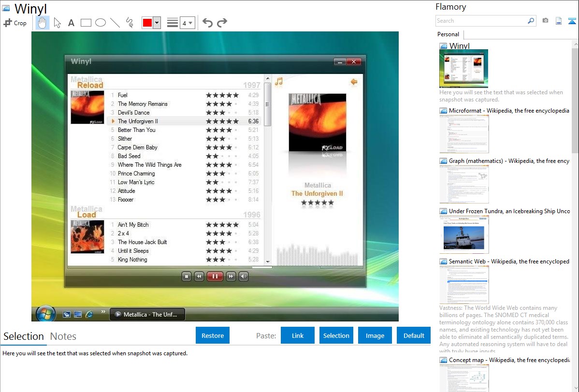This screenshot has height=392, width=579.
Task: Click the red pause button in Winyl
Action: (215, 276)
